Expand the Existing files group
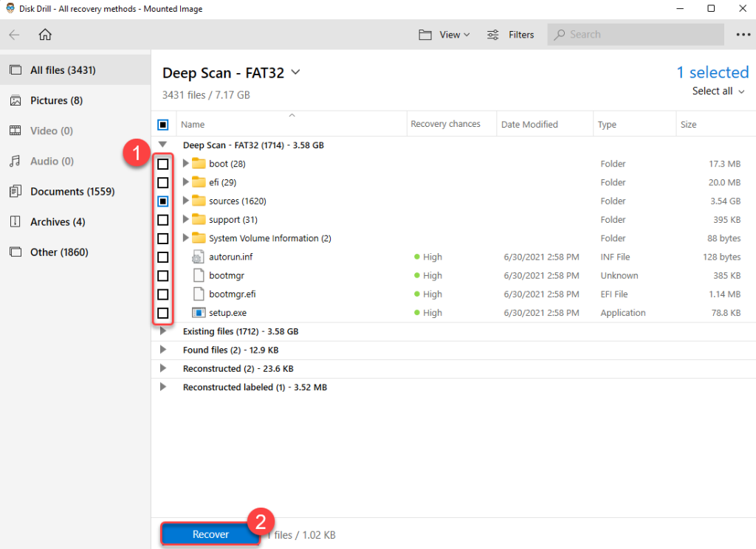Image resolution: width=756 pixels, height=549 pixels. click(x=164, y=331)
